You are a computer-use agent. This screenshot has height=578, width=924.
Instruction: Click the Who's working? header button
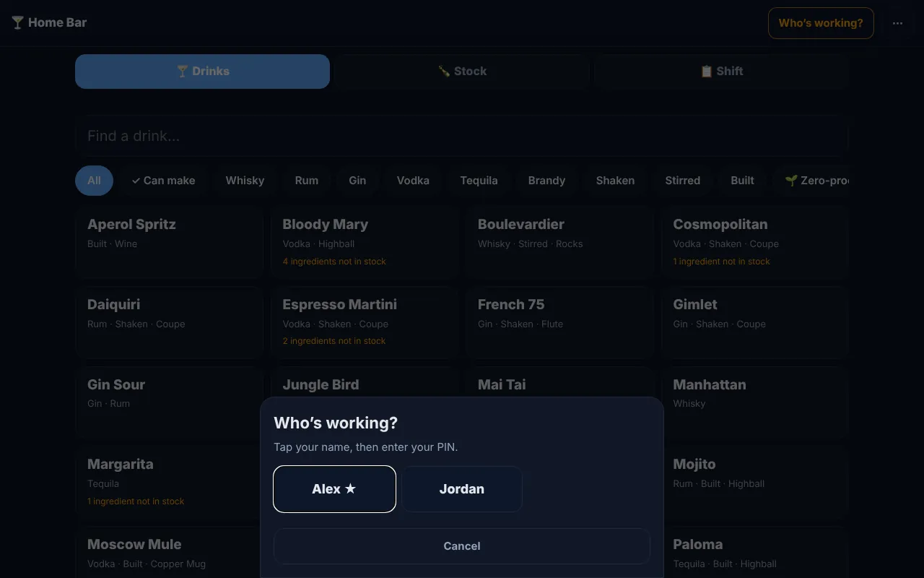point(821,23)
